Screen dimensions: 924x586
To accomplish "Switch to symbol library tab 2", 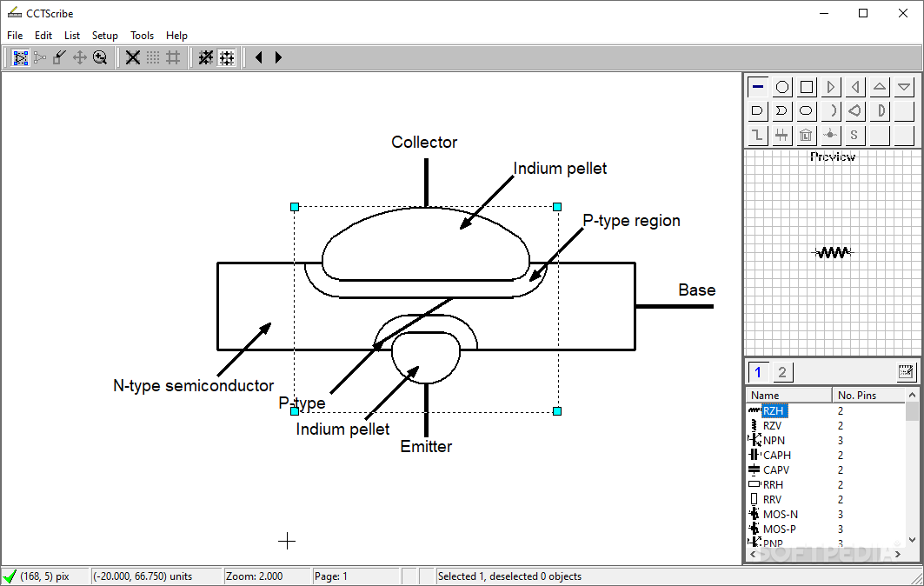I will tap(782, 372).
